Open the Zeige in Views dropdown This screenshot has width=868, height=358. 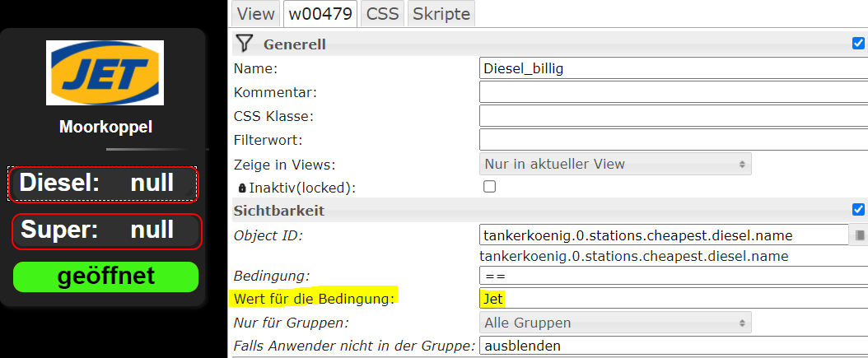(615, 164)
